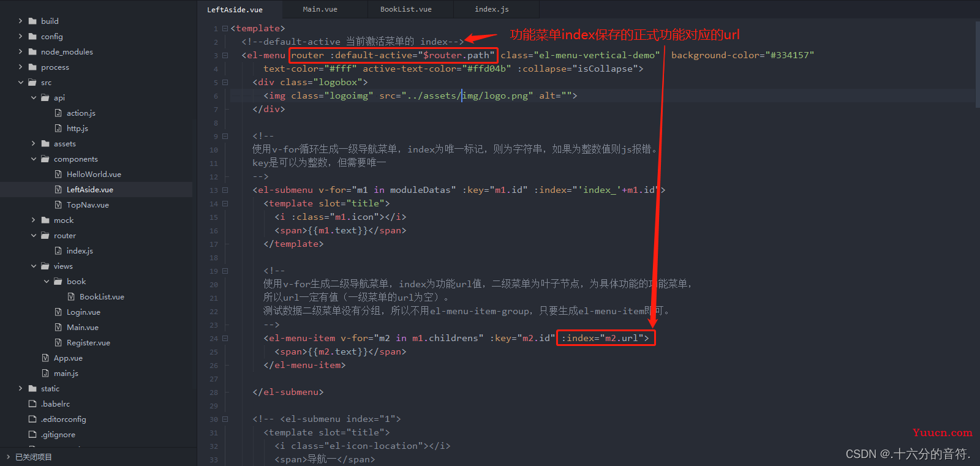Fold the title template at line 14
This screenshot has width=980, height=466.
point(225,203)
